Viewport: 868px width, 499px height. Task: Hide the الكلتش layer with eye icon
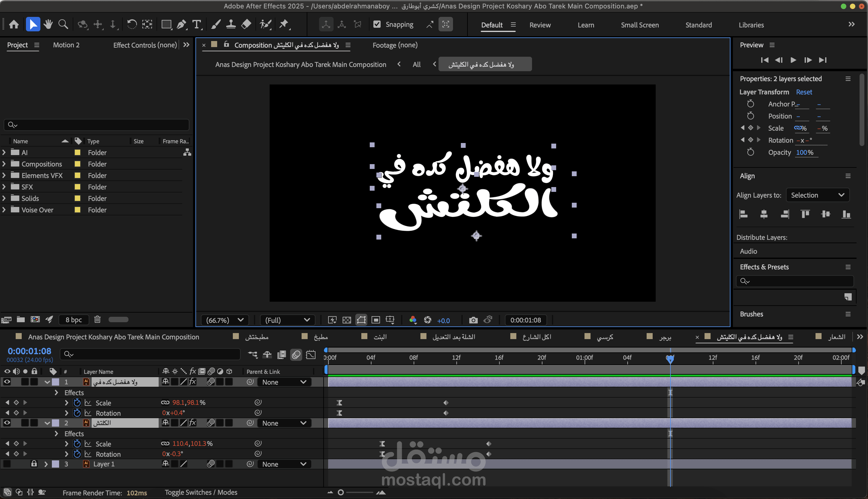[7, 423]
